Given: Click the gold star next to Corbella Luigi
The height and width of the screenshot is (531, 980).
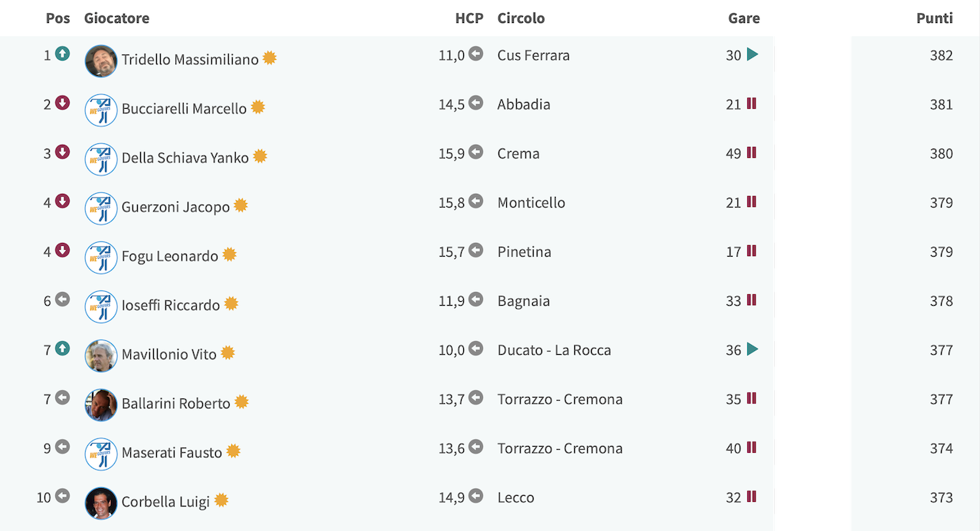Looking at the screenshot, I should [x=221, y=500].
